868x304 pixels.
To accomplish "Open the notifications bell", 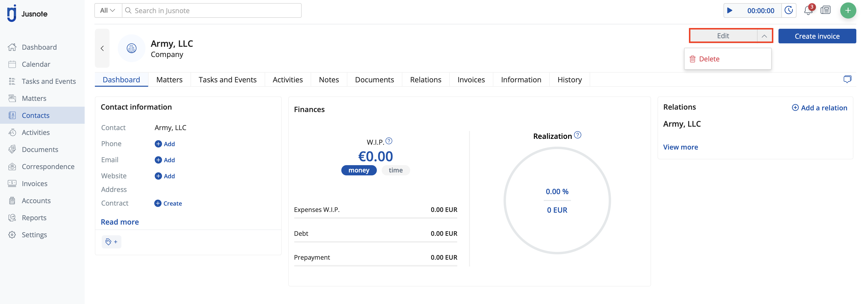I will tap(808, 10).
